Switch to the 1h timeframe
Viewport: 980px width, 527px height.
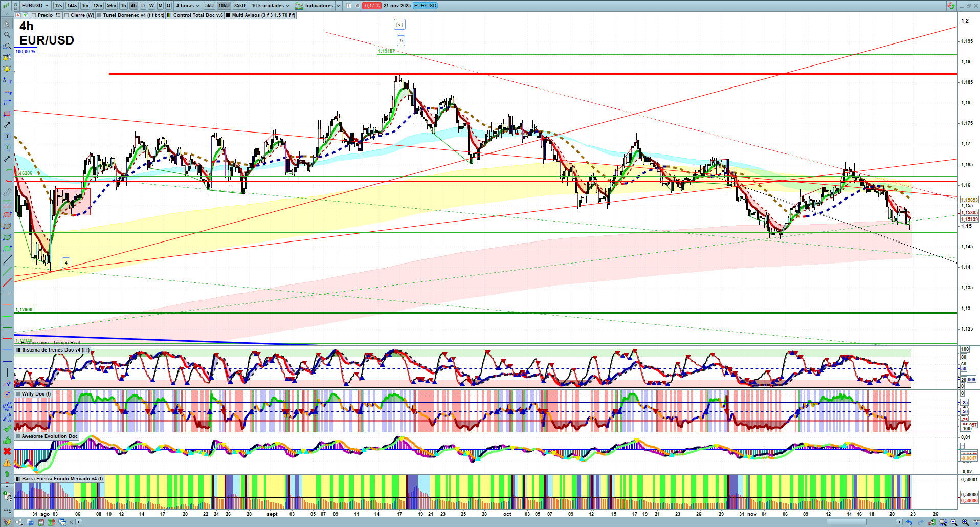[123, 6]
